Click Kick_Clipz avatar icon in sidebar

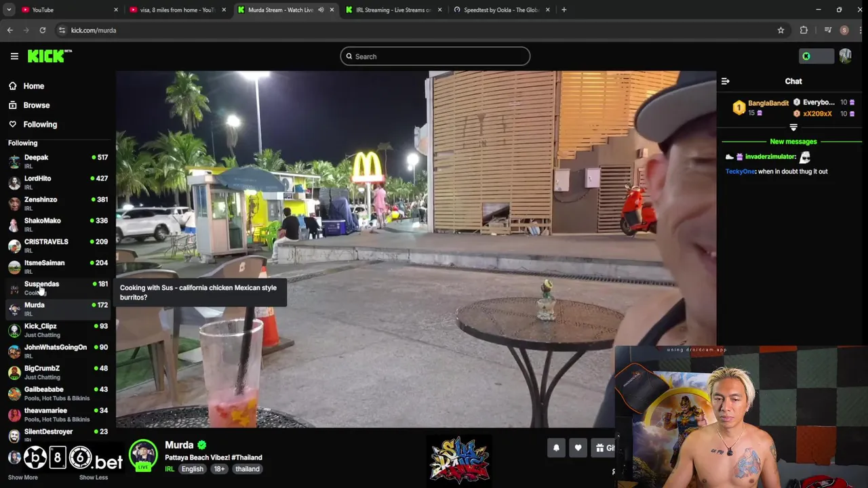coord(14,330)
